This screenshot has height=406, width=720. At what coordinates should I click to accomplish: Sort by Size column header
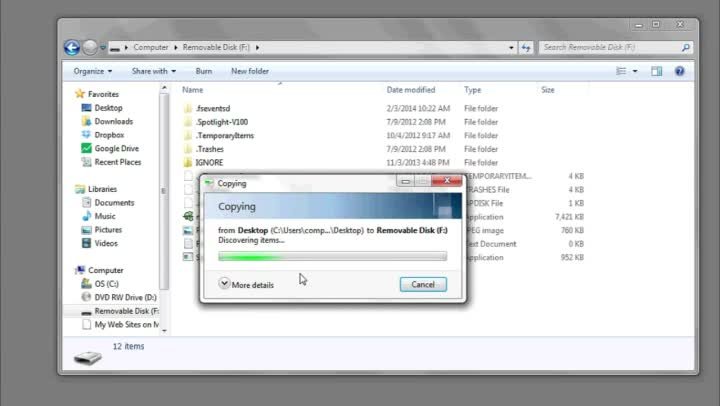[547, 90]
